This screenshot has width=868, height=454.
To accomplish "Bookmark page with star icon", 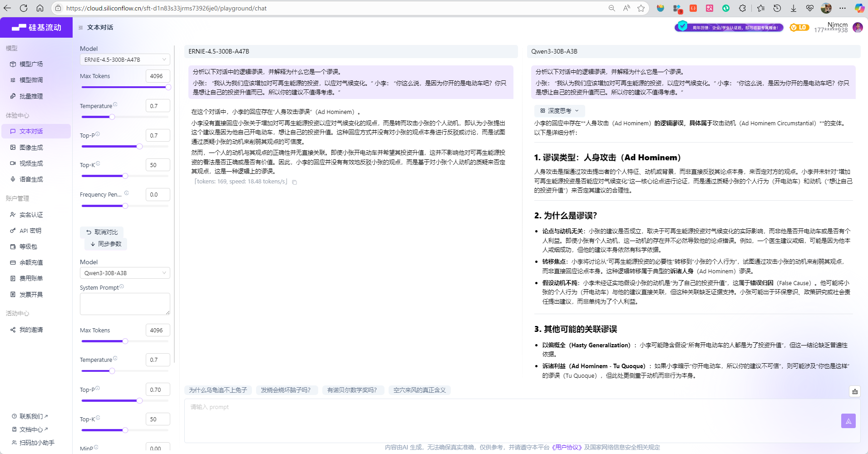I will click(x=641, y=8).
